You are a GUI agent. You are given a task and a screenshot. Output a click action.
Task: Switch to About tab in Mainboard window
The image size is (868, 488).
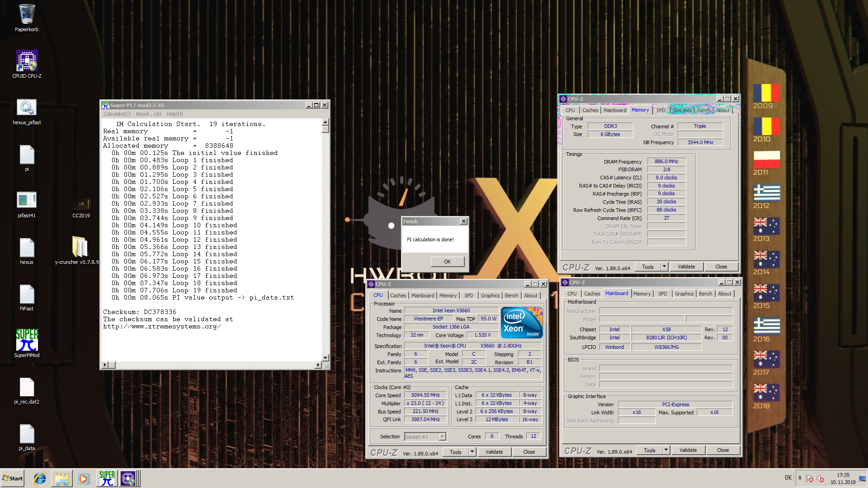pos(725,294)
